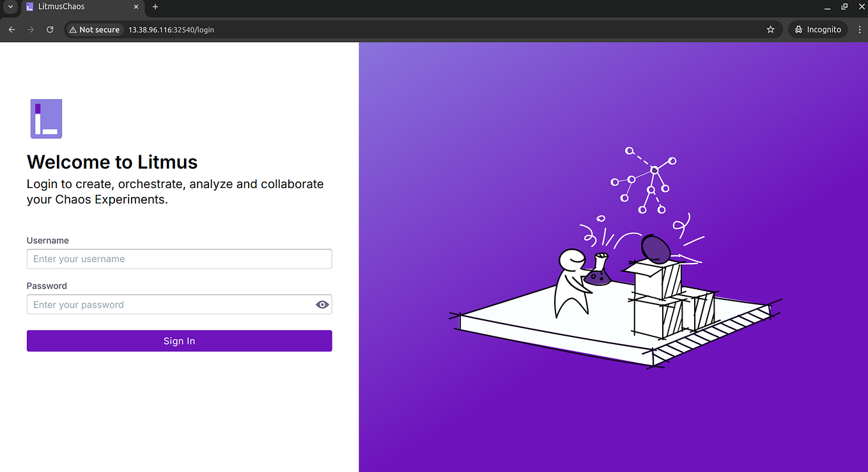Click the forward navigation arrow
868x472 pixels.
pyautogui.click(x=31, y=29)
